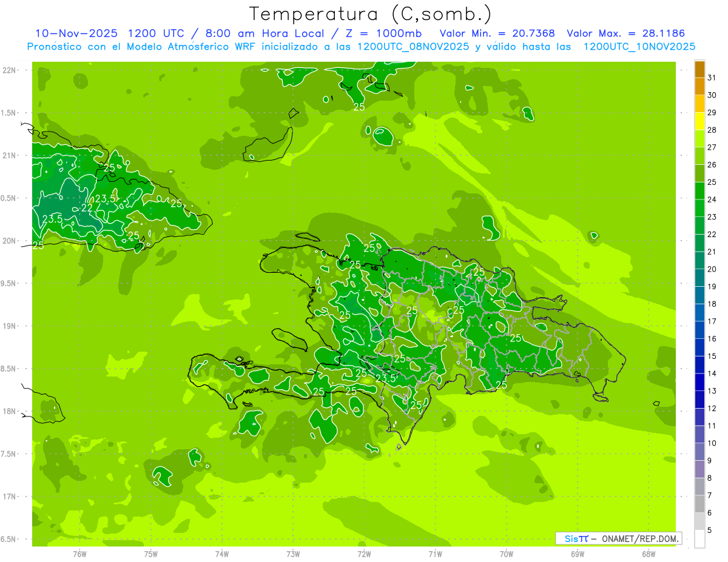Screen dimensions: 728x562
Task: Click the 18N latitude axis label
Action: click(x=10, y=411)
